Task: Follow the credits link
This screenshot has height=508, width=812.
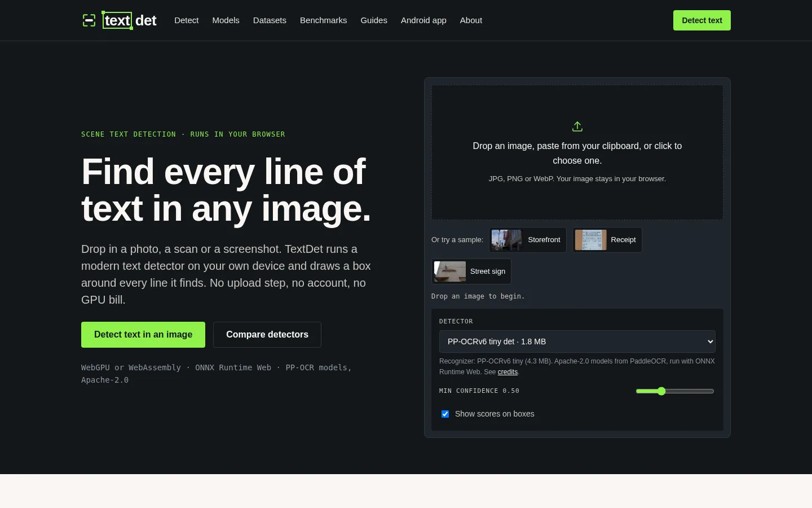Action: [x=507, y=372]
